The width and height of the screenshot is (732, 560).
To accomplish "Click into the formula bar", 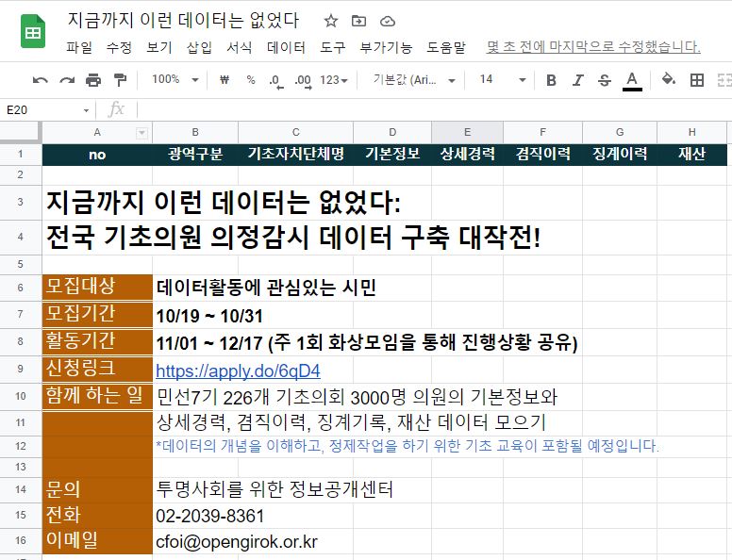I will pos(432,110).
